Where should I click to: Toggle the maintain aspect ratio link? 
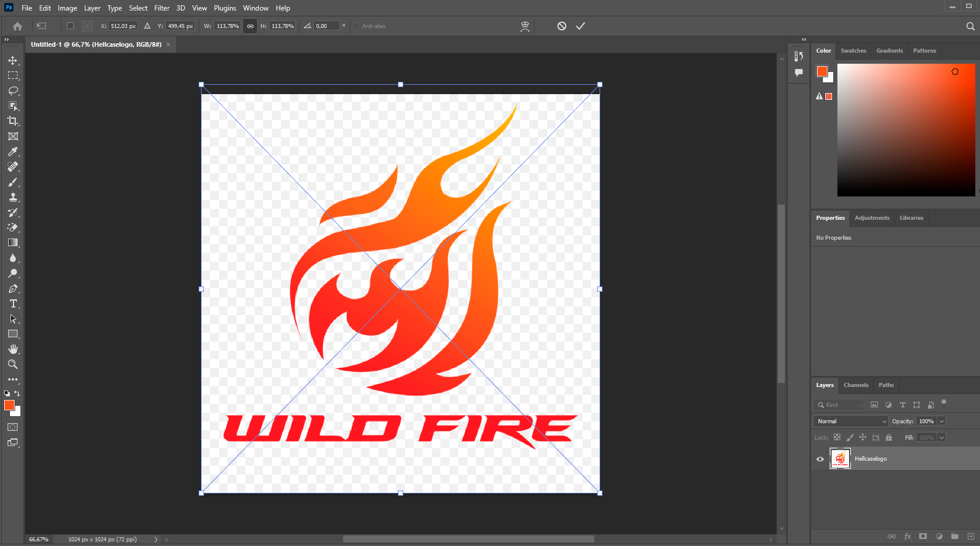pyautogui.click(x=250, y=26)
